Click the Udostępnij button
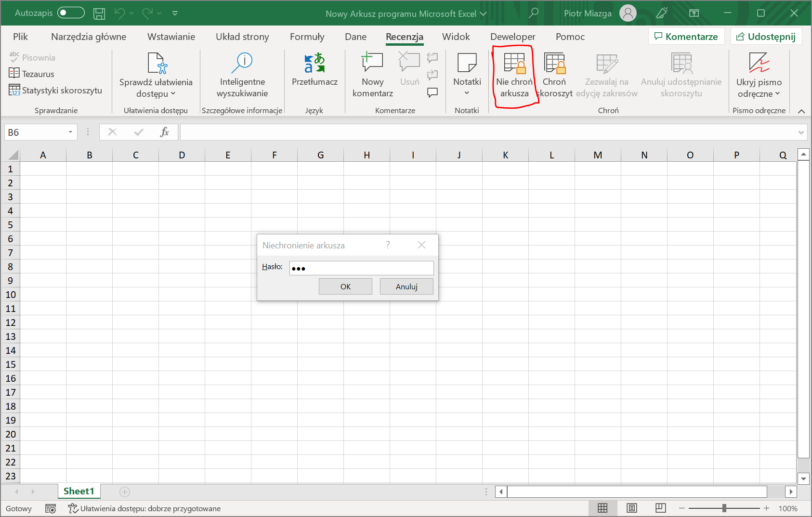 pos(766,36)
